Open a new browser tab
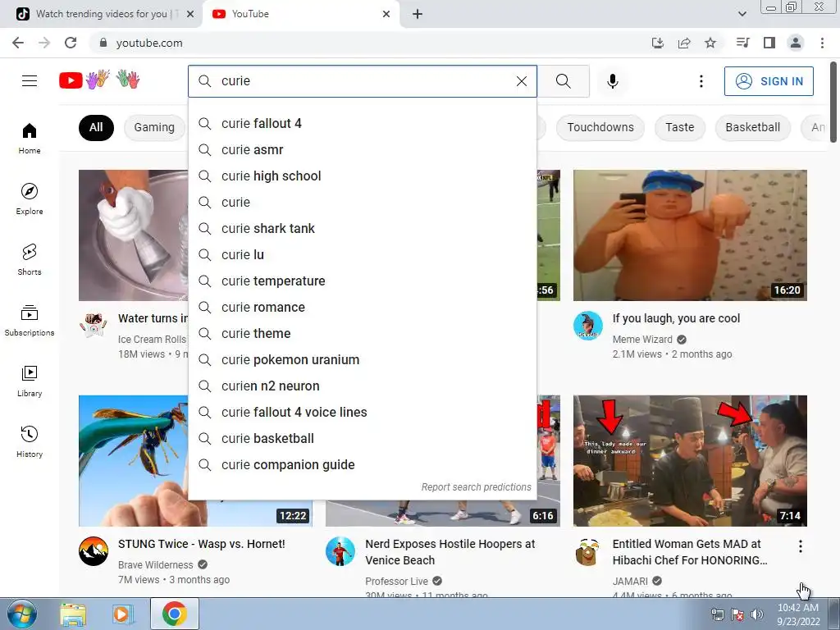 tap(418, 14)
